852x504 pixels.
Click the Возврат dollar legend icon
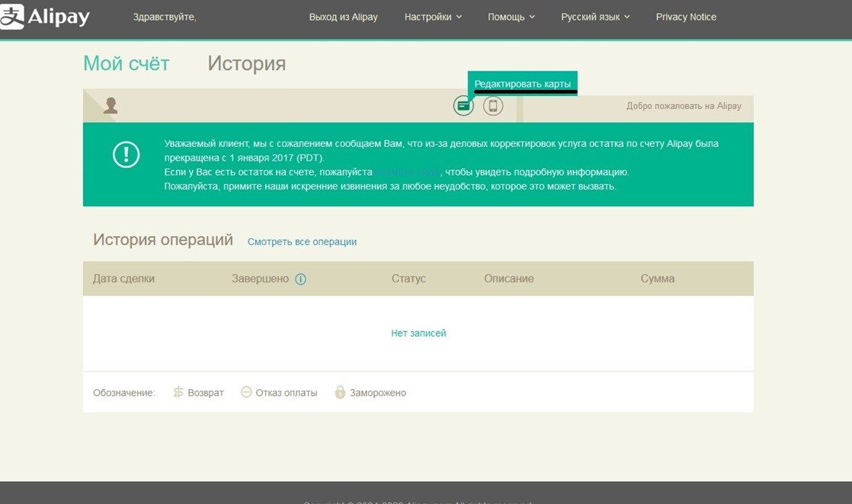(x=178, y=392)
